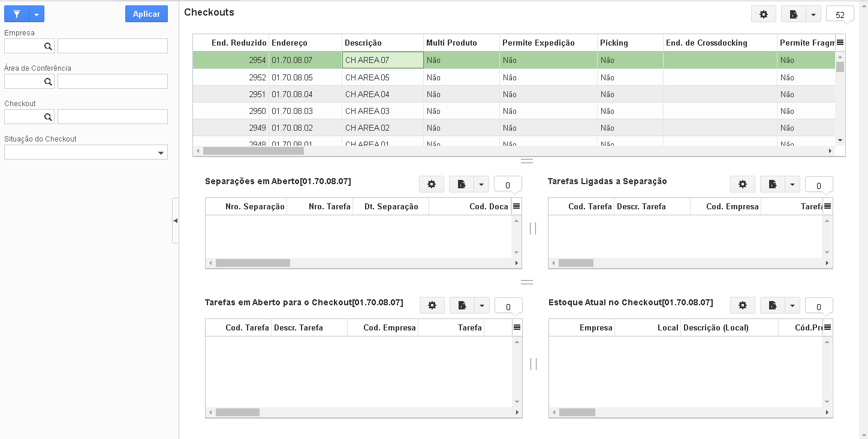The height and width of the screenshot is (439, 868).
Task: Click Tarefas em Aberto export icon
Action: pos(462,305)
